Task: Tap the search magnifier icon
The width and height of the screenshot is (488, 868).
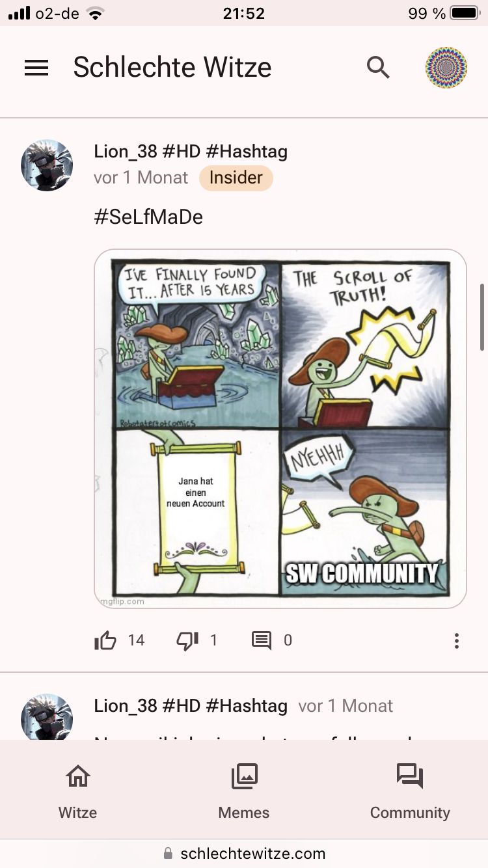Action: (x=378, y=67)
